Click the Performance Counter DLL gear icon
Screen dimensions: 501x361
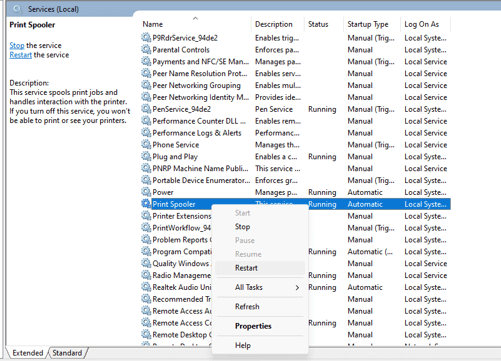(146, 121)
